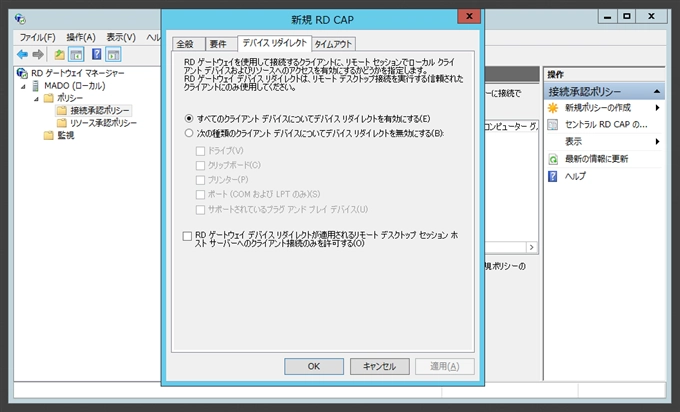This screenshot has height=412, width=680.
Task: Click the Up one level folder icon
Action: tap(59, 55)
